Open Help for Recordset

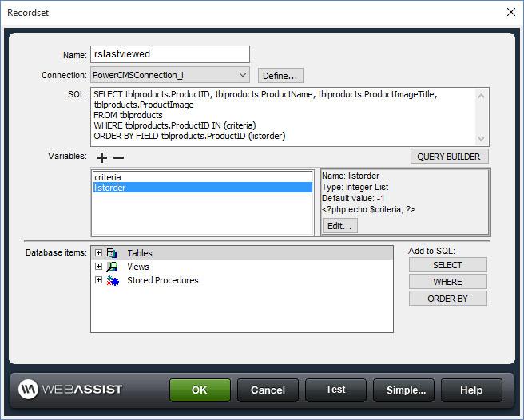[x=471, y=390]
